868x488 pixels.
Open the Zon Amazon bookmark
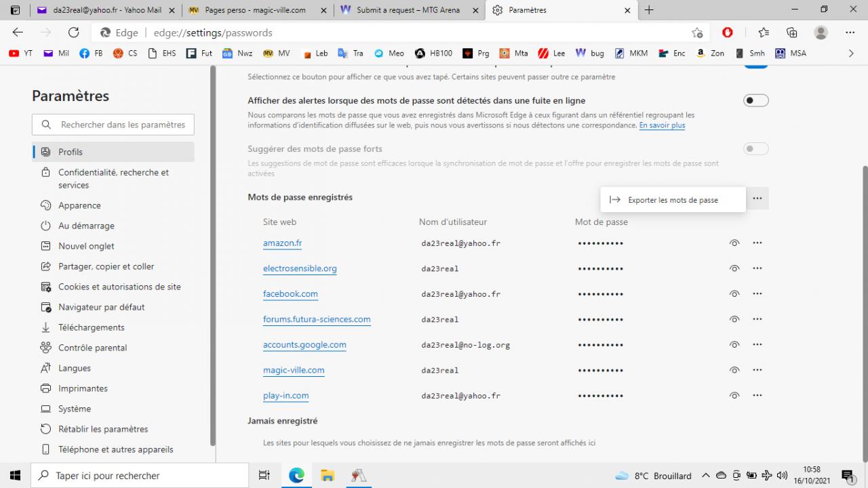710,53
